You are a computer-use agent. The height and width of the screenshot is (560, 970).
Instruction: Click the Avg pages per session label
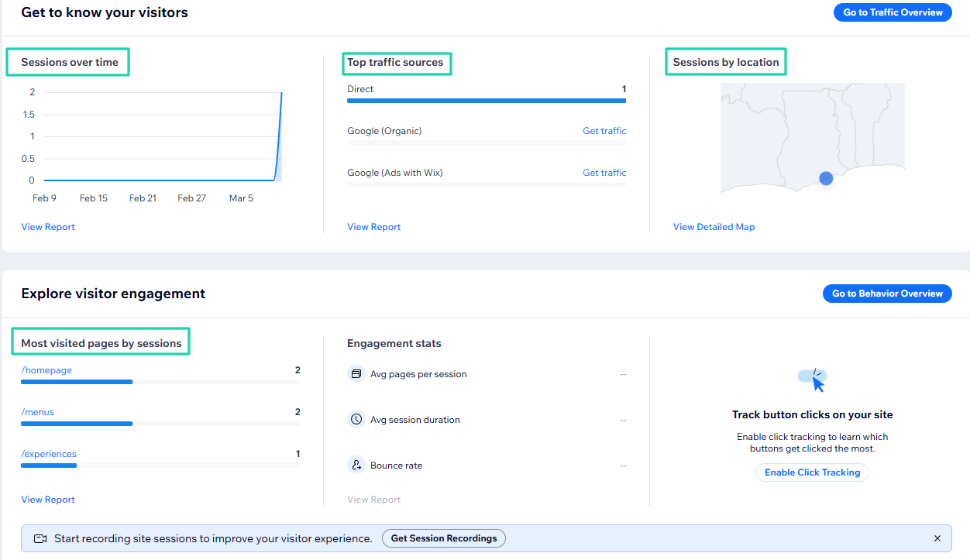coord(418,374)
